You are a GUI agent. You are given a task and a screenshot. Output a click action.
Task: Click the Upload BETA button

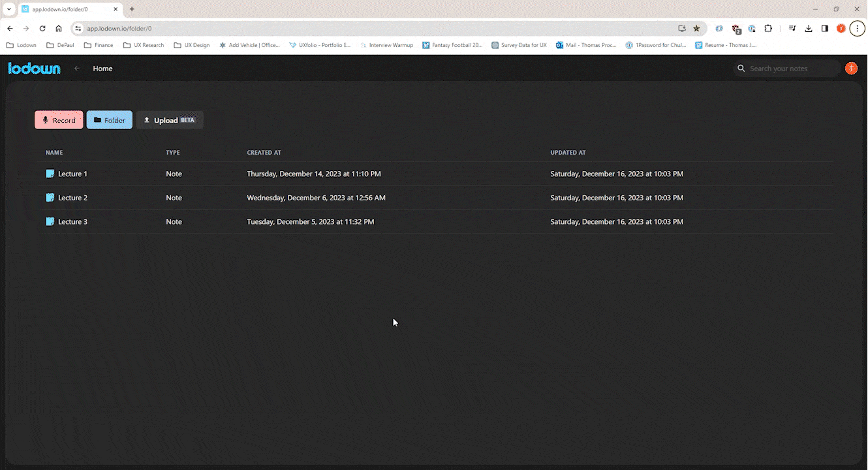[x=169, y=119]
